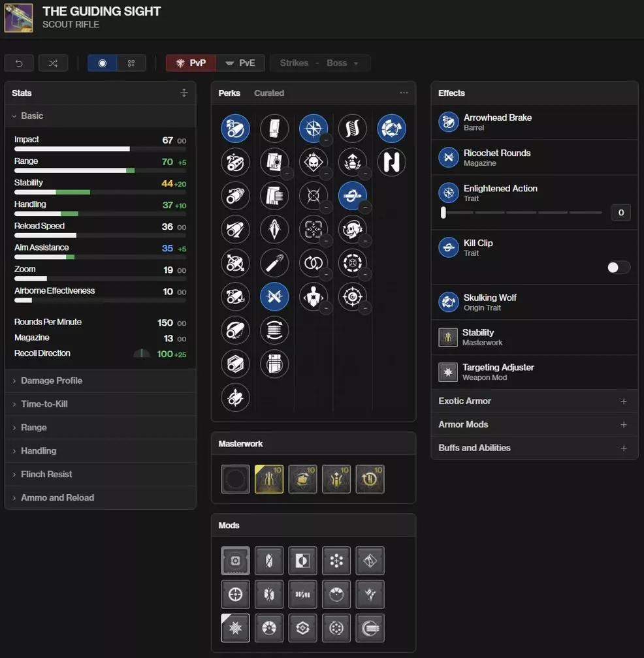Expand the Damage Profile section
644x658 pixels.
click(x=52, y=381)
